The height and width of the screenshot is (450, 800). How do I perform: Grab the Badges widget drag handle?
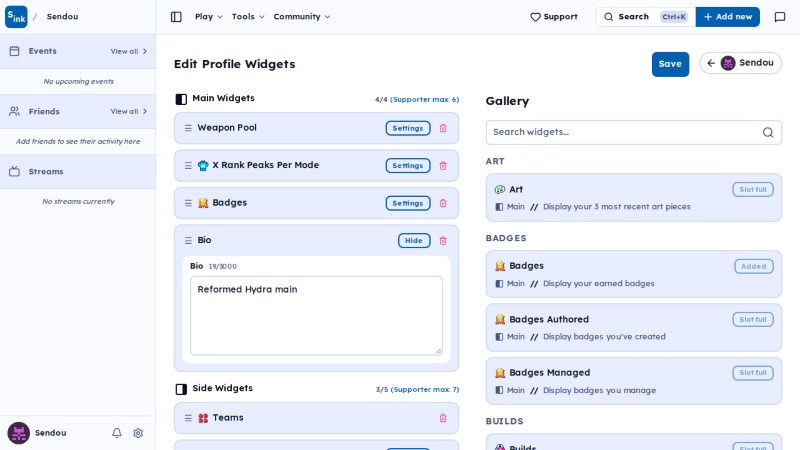pyautogui.click(x=188, y=203)
